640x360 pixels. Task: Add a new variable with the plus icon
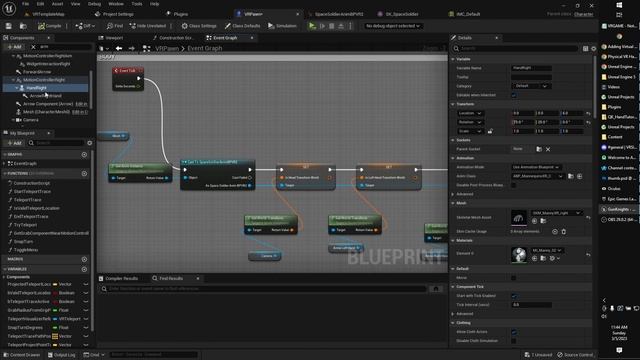84,269
